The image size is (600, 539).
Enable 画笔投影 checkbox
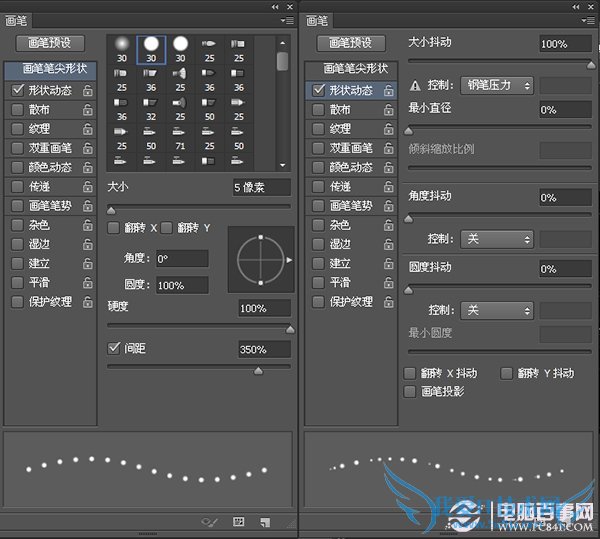(409, 391)
